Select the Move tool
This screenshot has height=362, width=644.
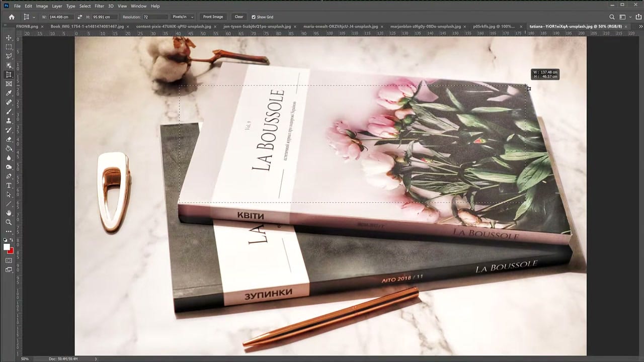pyautogui.click(x=9, y=38)
